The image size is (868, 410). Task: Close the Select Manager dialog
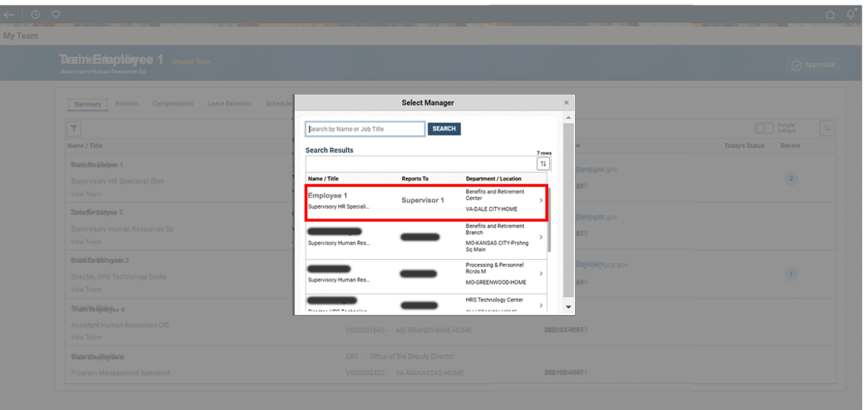point(566,102)
